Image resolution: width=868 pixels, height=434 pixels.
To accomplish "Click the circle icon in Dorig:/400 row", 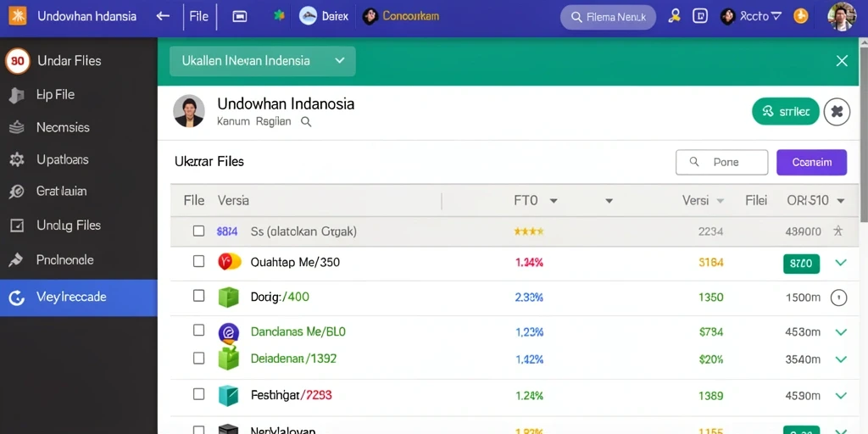I will pyautogui.click(x=838, y=298).
